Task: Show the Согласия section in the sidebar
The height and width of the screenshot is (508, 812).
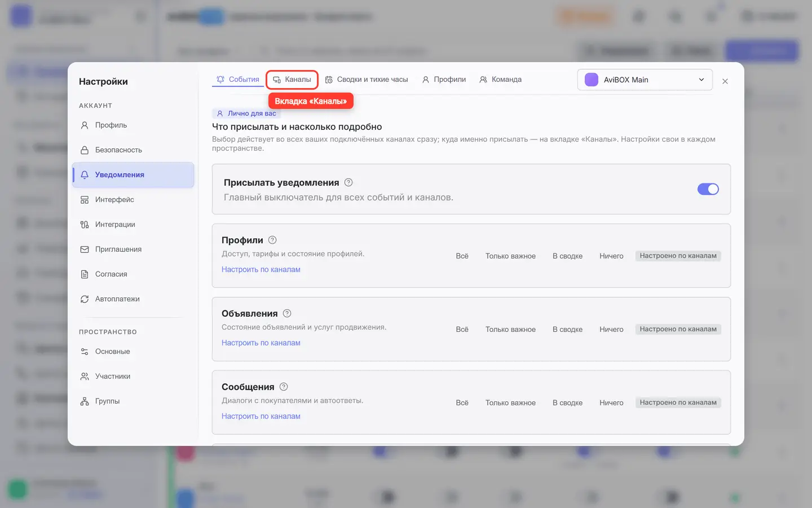Action: point(133,274)
